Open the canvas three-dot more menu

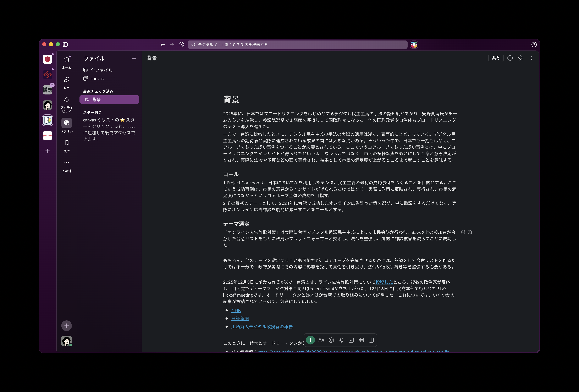[531, 58]
